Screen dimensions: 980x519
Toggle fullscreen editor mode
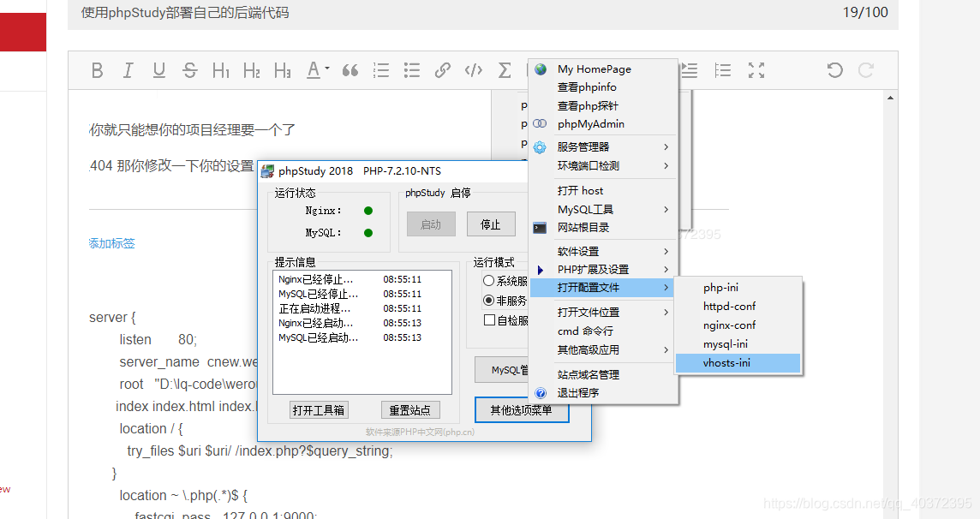click(x=756, y=70)
